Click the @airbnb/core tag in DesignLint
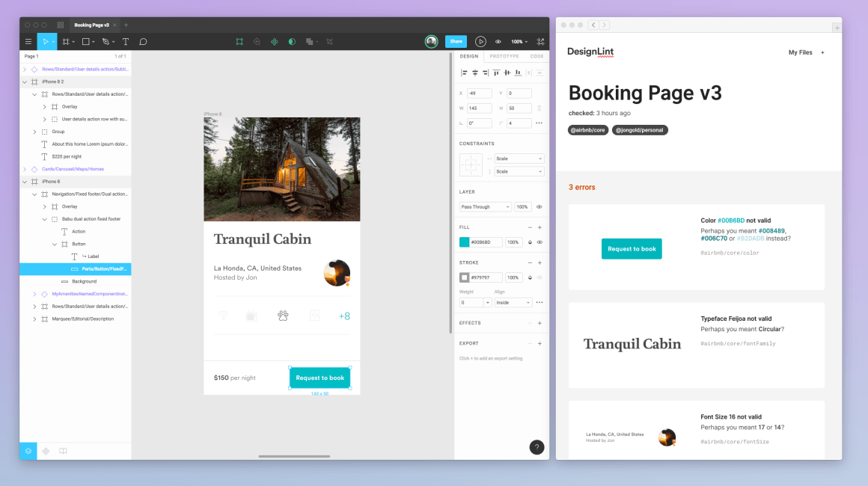This screenshot has height=486, width=868. (588, 131)
